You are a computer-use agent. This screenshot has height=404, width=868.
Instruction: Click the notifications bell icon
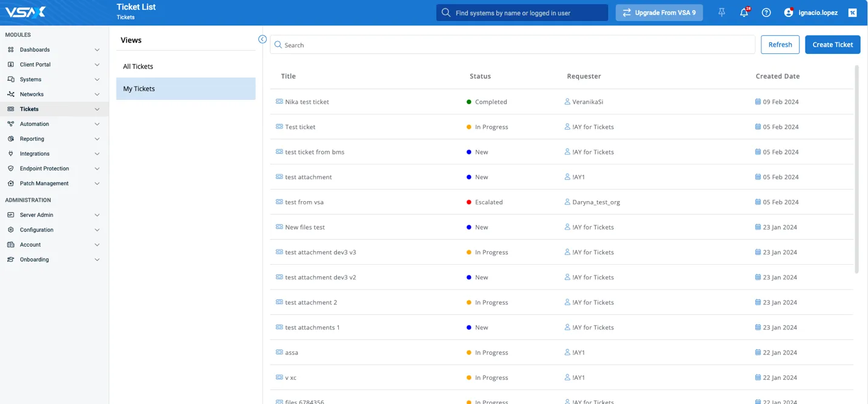pos(744,13)
